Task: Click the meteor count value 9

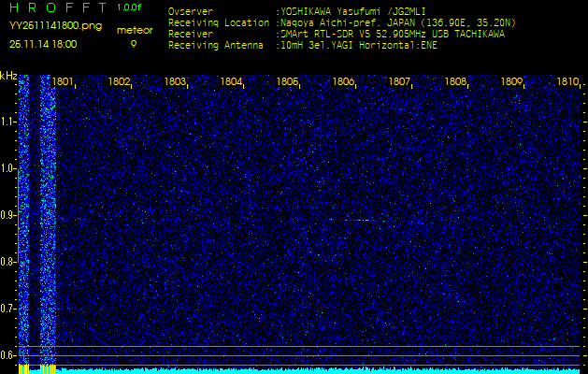Action: tap(133, 44)
